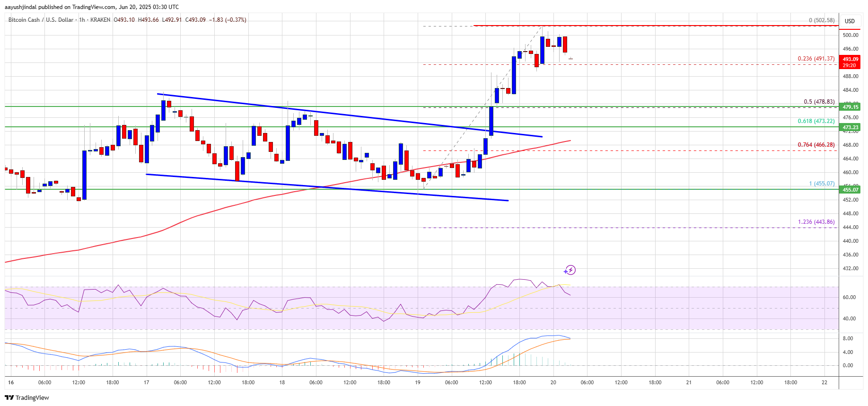This screenshot has width=868, height=406.
Task: Click date 18 on the time axis
Action: [x=282, y=382]
